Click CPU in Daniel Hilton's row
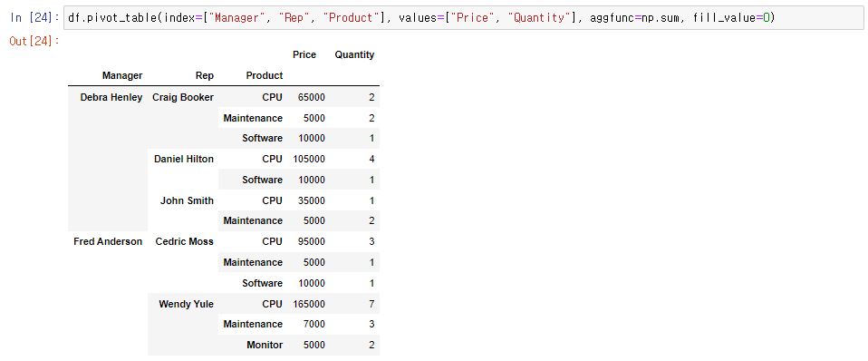868x361 pixels. click(x=273, y=159)
